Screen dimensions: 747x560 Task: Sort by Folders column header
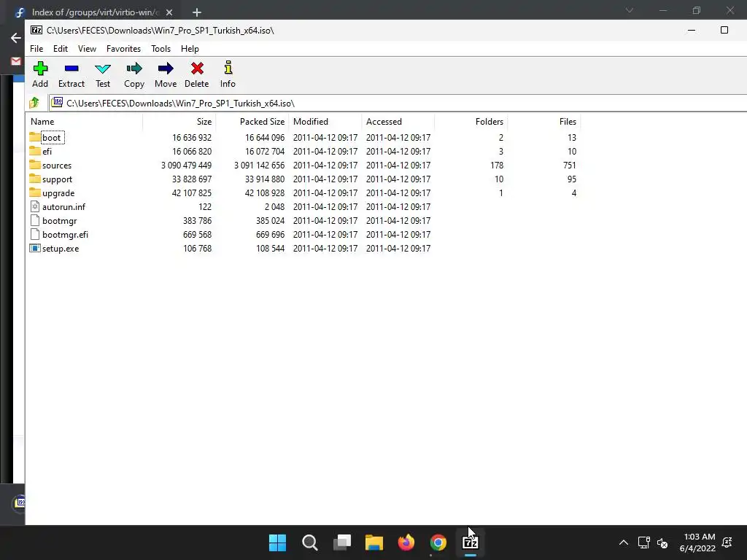pyautogui.click(x=471, y=122)
